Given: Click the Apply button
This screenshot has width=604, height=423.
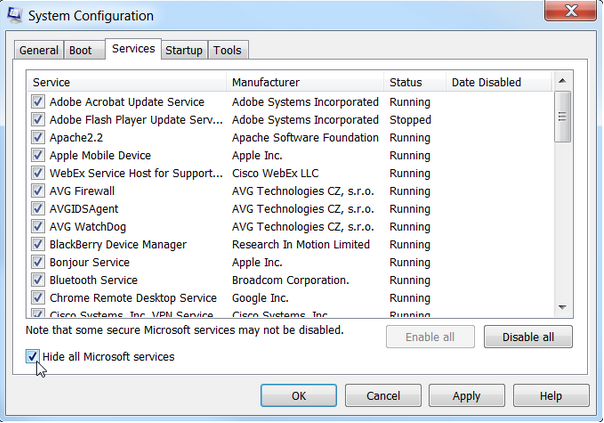Looking at the screenshot, I should pyautogui.click(x=467, y=396).
